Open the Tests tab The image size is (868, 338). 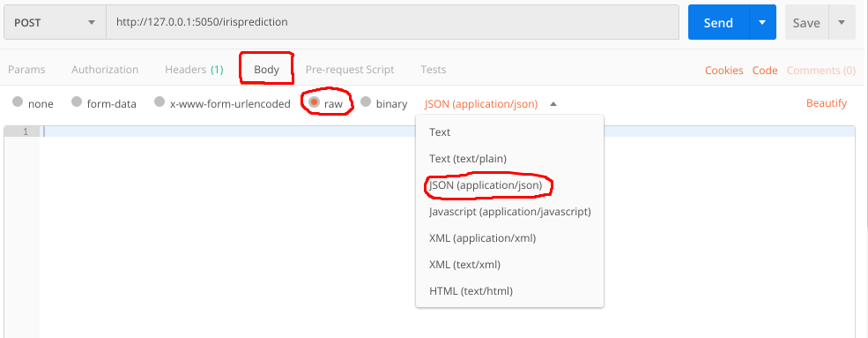coord(434,70)
